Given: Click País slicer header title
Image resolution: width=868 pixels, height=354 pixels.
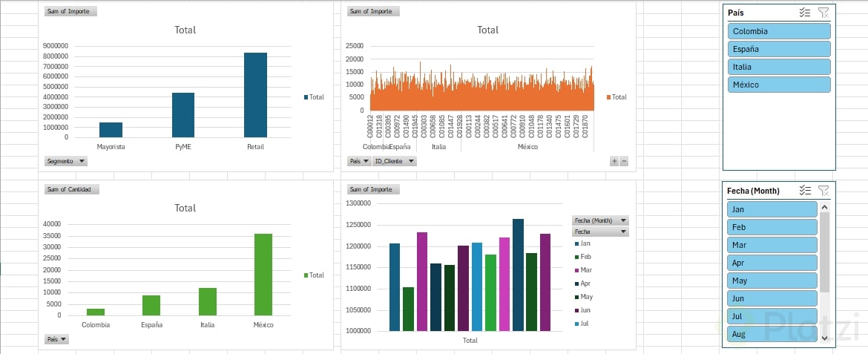Looking at the screenshot, I should (736, 13).
